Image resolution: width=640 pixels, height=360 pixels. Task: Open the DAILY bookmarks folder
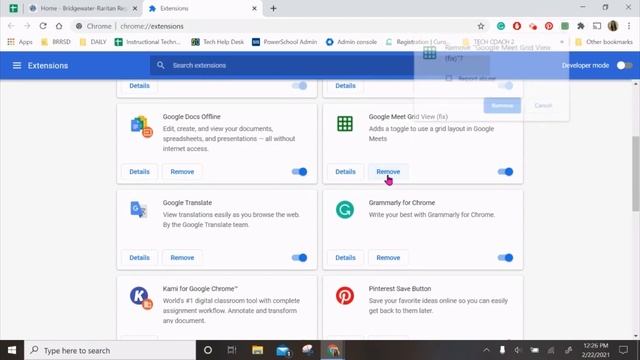(x=93, y=42)
